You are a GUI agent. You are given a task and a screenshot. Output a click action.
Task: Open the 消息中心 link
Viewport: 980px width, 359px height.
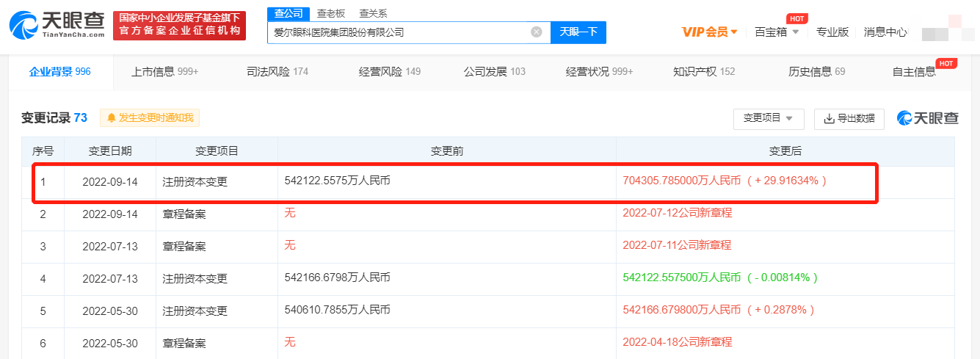pyautogui.click(x=885, y=32)
